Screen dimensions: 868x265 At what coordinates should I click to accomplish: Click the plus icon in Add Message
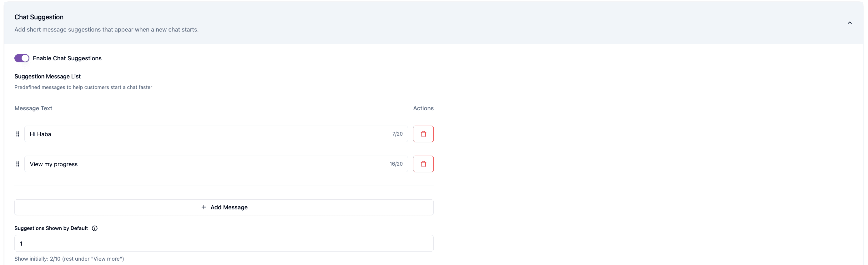point(204,207)
